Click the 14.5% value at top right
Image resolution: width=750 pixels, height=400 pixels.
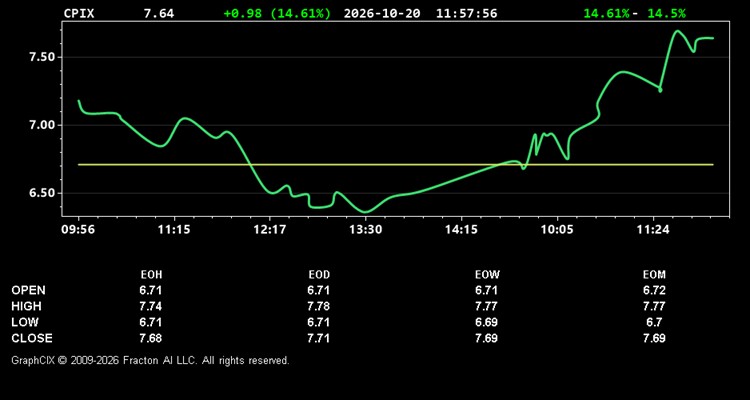(666, 13)
